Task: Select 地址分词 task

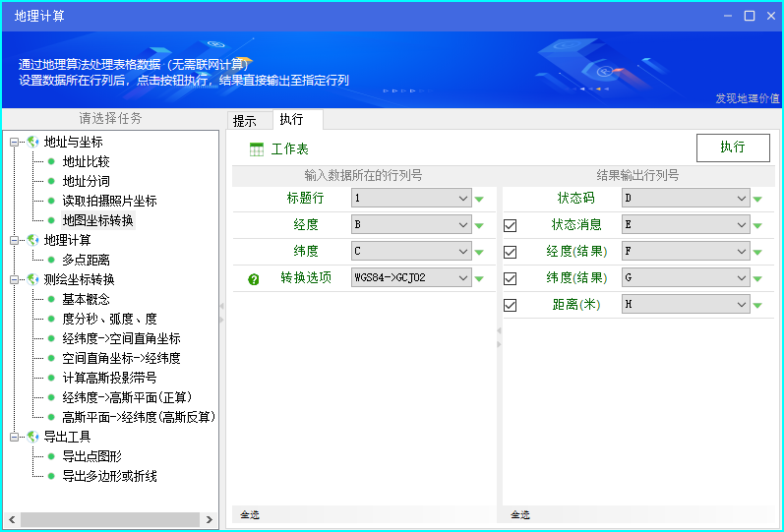Action: point(86,181)
